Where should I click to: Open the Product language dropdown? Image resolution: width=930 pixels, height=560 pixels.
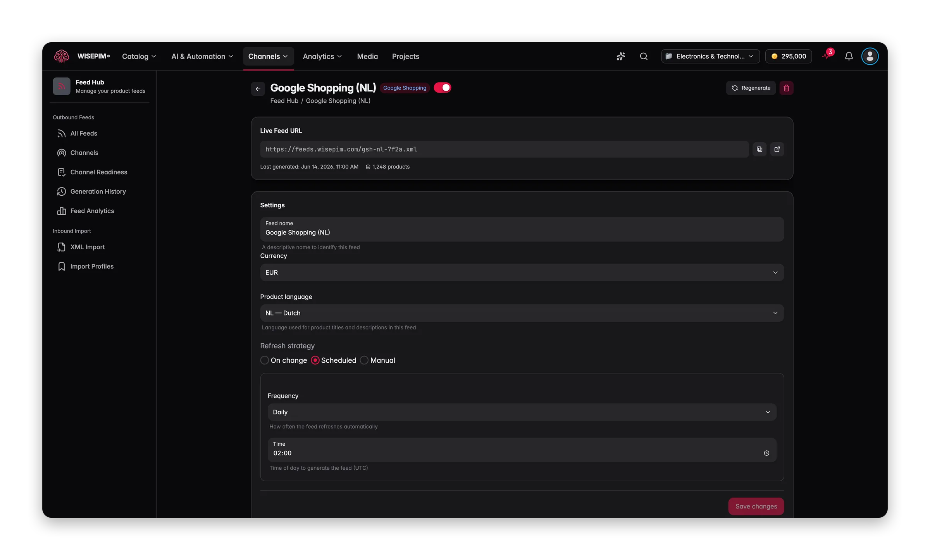(522, 313)
